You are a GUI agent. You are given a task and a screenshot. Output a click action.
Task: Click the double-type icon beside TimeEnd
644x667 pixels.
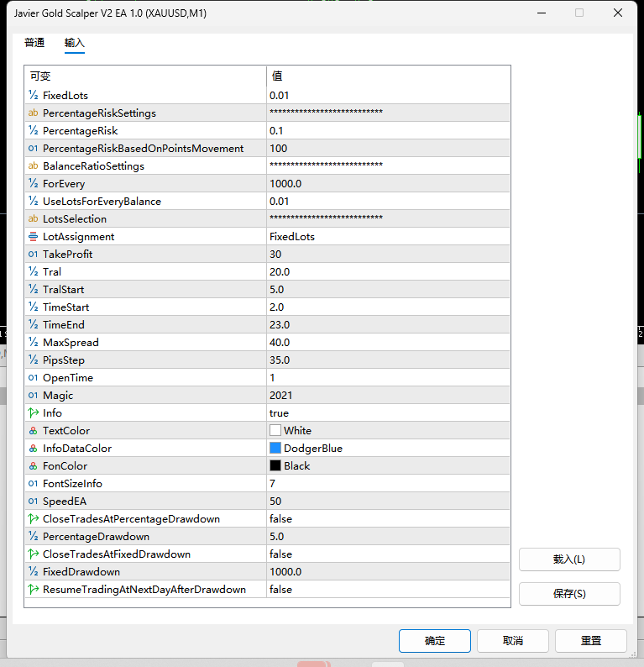tap(33, 324)
